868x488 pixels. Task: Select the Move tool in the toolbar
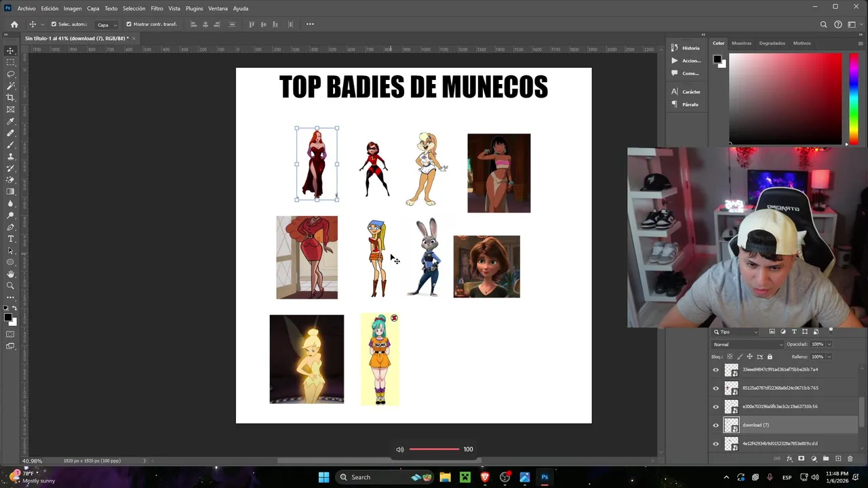[10, 50]
